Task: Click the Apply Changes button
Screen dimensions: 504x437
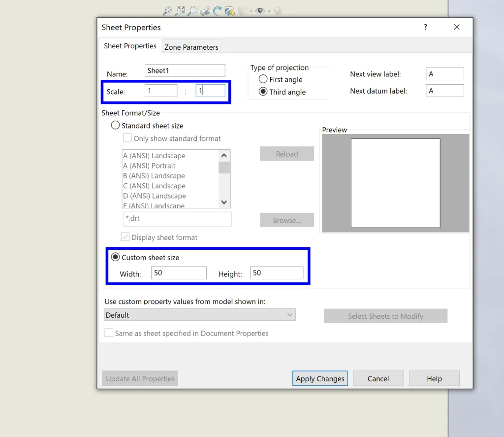Action: pos(320,378)
